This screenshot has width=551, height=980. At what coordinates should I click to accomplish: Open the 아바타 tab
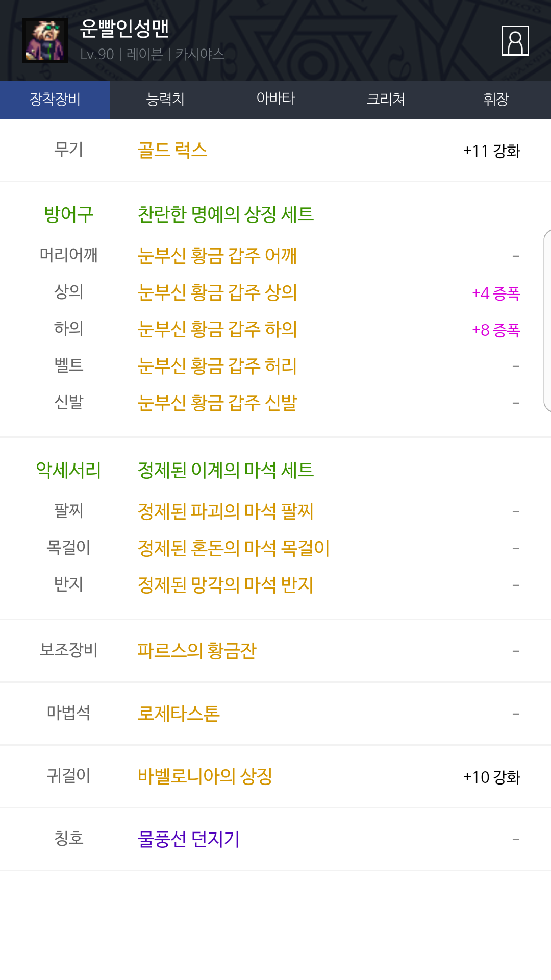point(275,100)
